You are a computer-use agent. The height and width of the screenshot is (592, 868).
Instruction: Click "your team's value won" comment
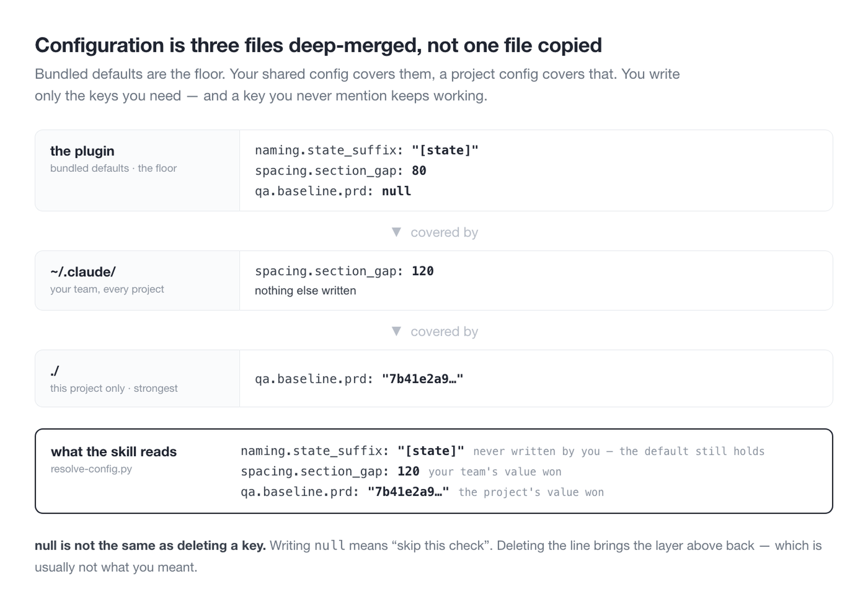(495, 472)
